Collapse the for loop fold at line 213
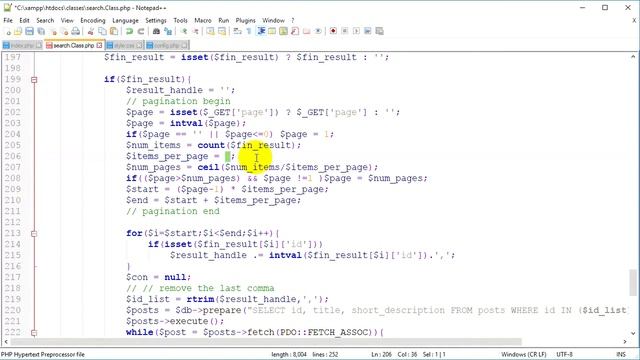The width and height of the screenshot is (640, 360). (34, 234)
